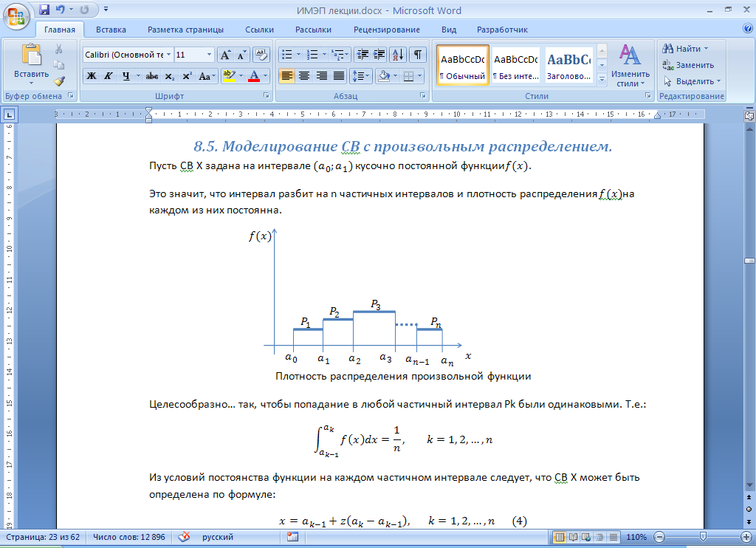Open the Вид tab
Image resolution: width=756 pixels, height=548 pixels.
point(449,30)
